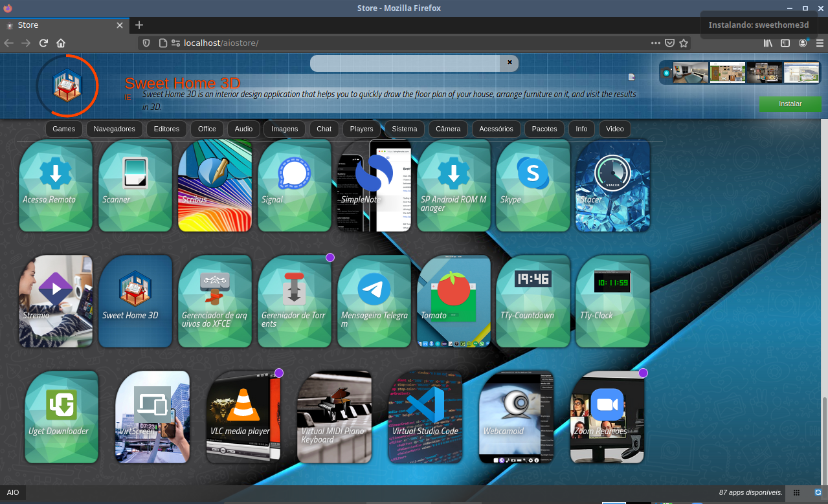Select VLC media player tile
828x504 pixels.
pyautogui.click(x=243, y=417)
